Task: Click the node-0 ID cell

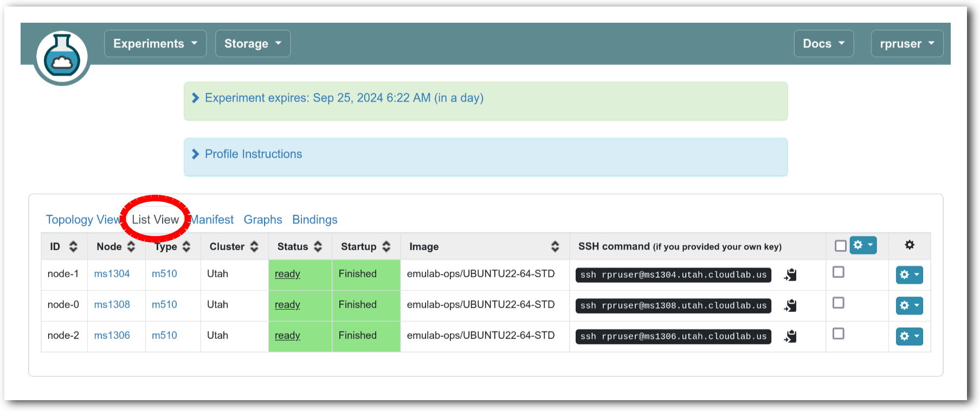Action: [x=63, y=305]
